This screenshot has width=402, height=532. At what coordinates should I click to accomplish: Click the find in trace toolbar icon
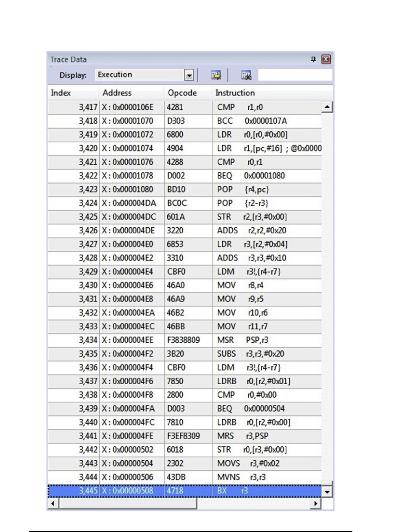246,75
